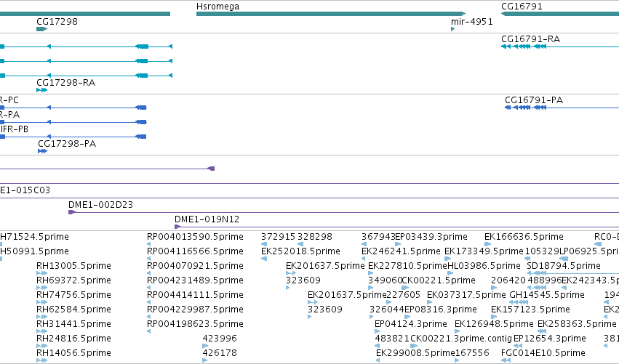619x364 pixels.
Task: Click the RH14056.5prime EST label
Action: point(73,353)
